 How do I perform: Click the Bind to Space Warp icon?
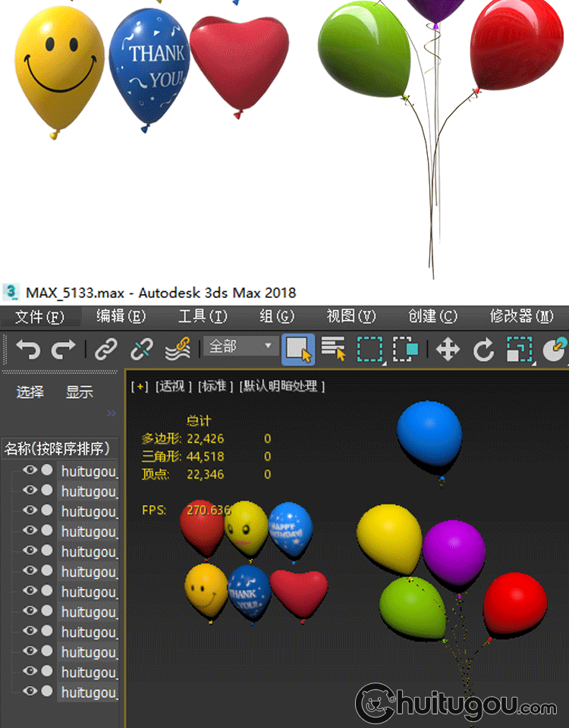pyautogui.click(x=178, y=349)
